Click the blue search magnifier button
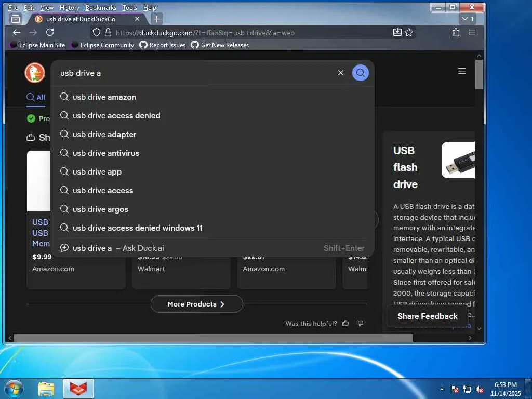Image resolution: width=532 pixels, height=399 pixels. [x=361, y=73]
